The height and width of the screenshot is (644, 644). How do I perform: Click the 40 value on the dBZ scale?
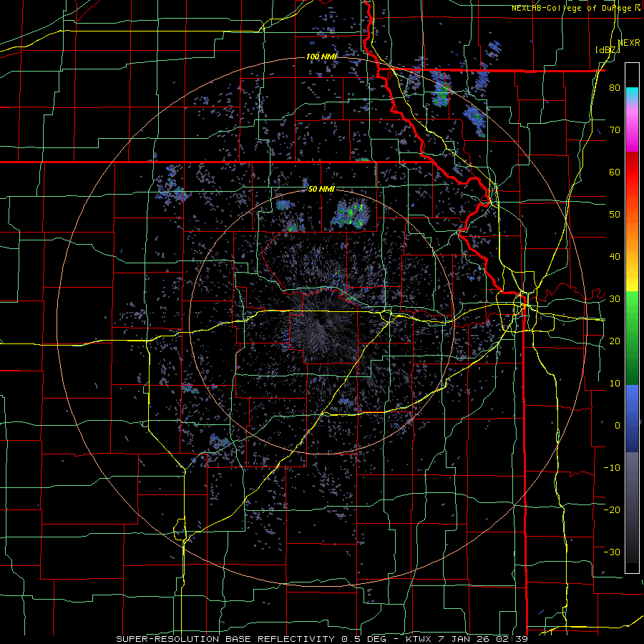[615, 257]
